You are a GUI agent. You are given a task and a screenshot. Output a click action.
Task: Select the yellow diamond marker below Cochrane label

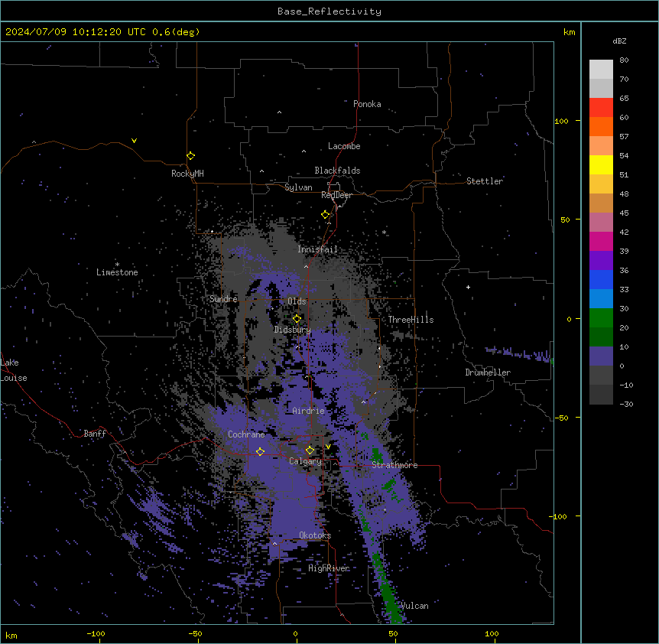pos(260,452)
